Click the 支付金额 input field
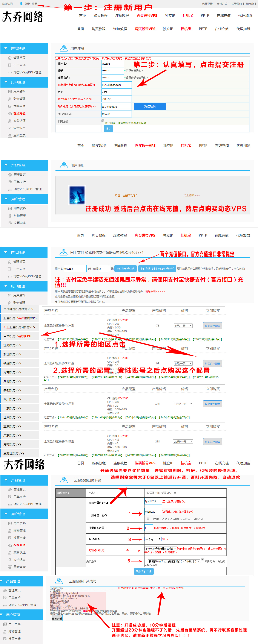The image size is (258, 644). click(104, 269)
